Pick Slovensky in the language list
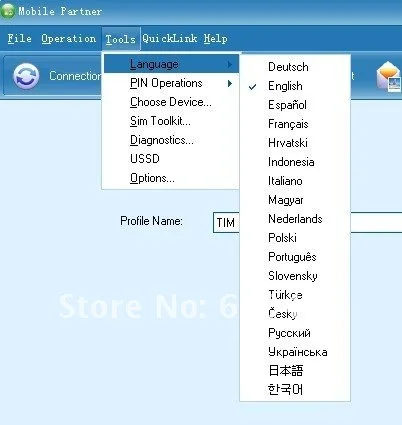The width and height of the screenshot is (402, 425). click(x=295, y=276)
